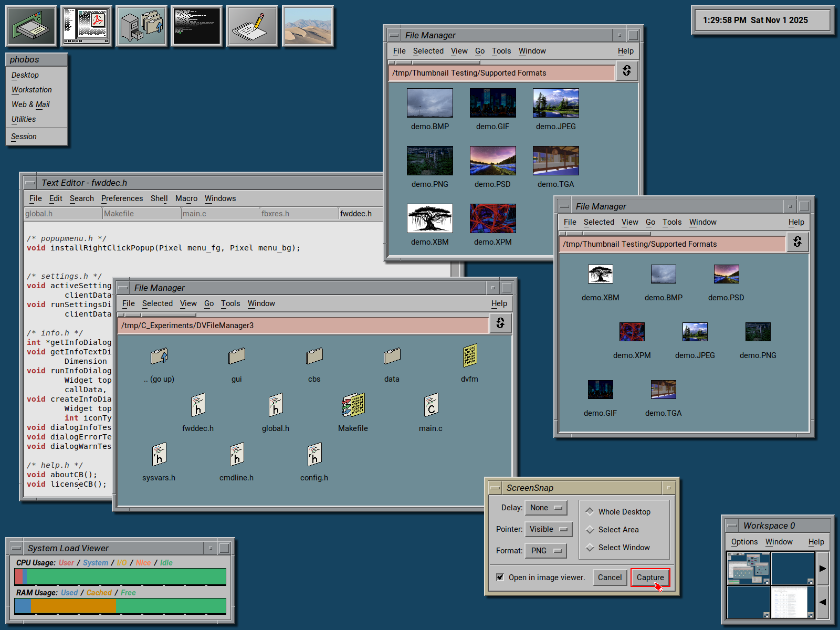Open the Makefile icon in File Manager
The image size is (840, 630).
pos(353,405)
